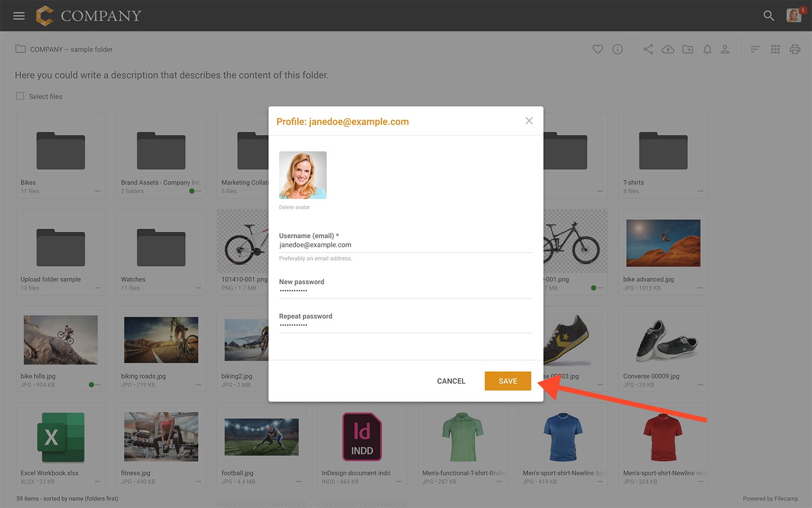Click the biking2.jpg file name

click(x=237, y=376)
